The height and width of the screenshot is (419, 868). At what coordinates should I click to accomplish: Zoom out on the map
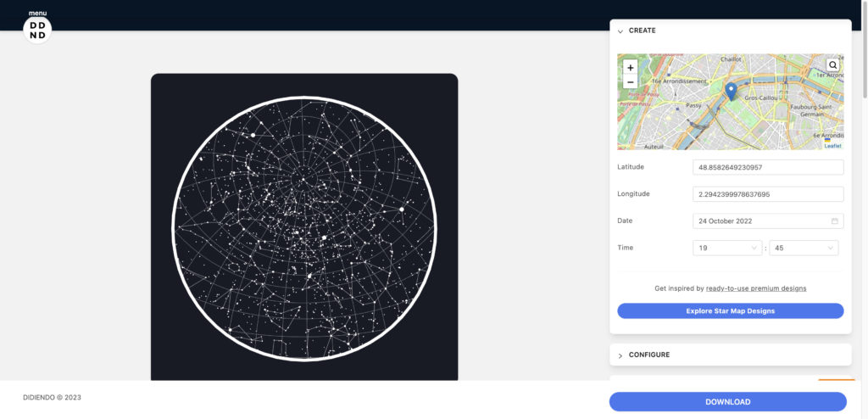[630, 81]
